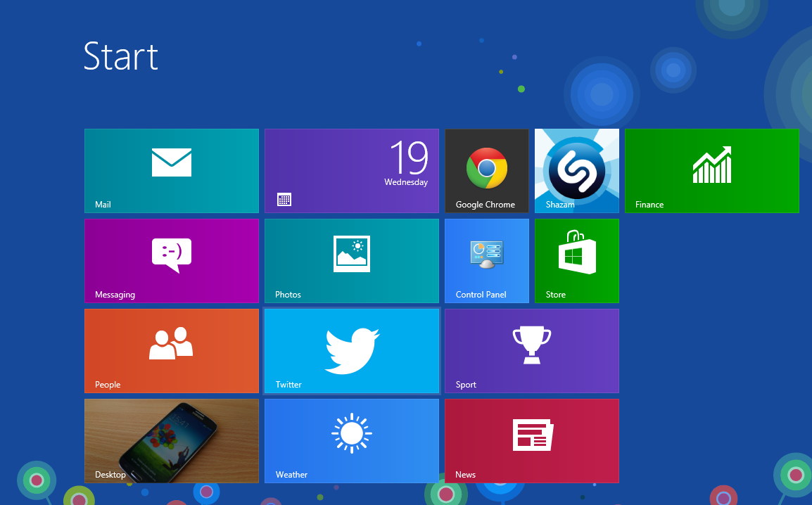The image size is (812, 505).
Task: Open the Mail app tile
Action: point(171,171)
